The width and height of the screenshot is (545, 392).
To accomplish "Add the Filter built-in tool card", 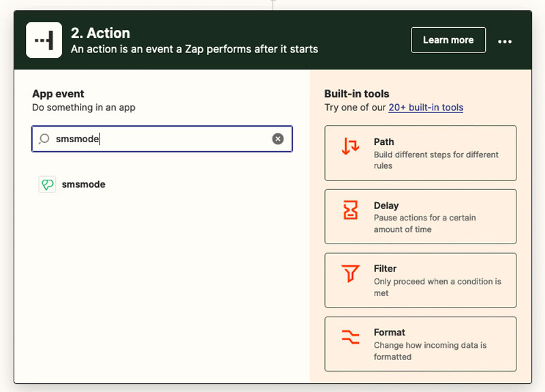I will pos(420,280).
